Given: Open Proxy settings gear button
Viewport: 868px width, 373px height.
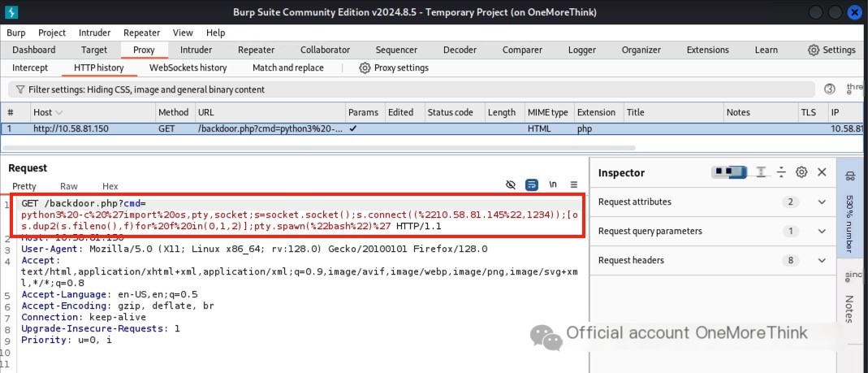Looking at the screenshot, I should pos(394,68).
